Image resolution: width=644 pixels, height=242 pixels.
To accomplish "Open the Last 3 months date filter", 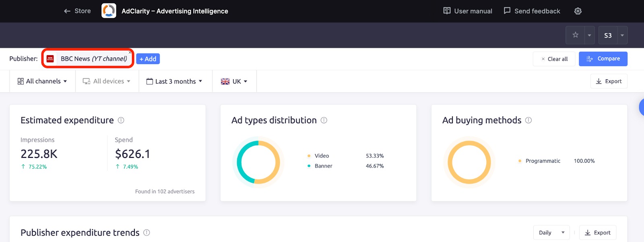I will pos(175,81).
